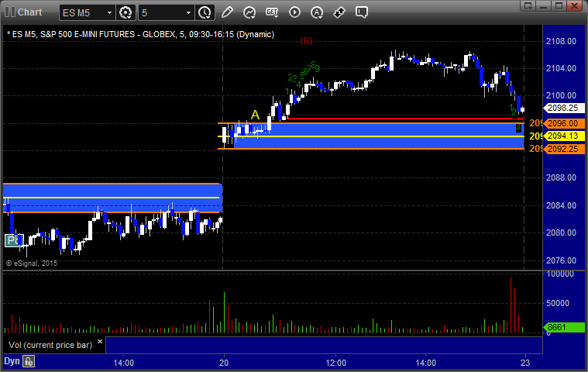Click the red (R) marker
Viewport: 588px width, 372px height.
(x=306, y=41)
